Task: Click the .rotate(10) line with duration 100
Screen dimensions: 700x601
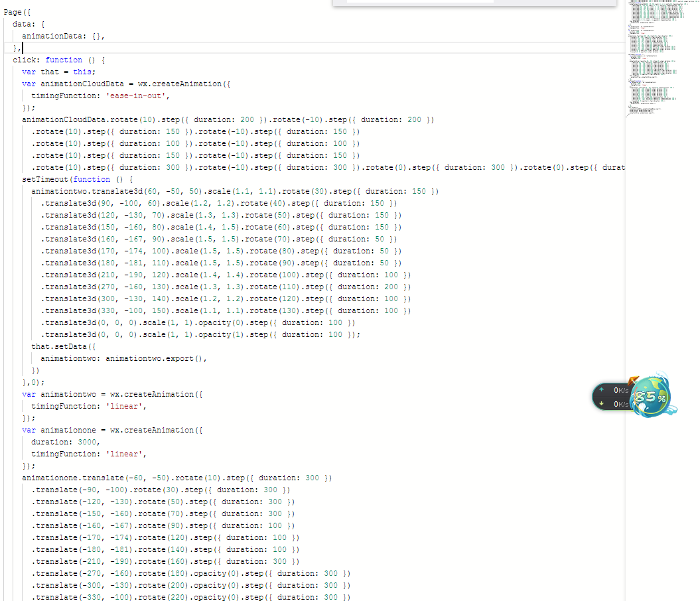Action: pyautogui.click(x=196, y=144)
